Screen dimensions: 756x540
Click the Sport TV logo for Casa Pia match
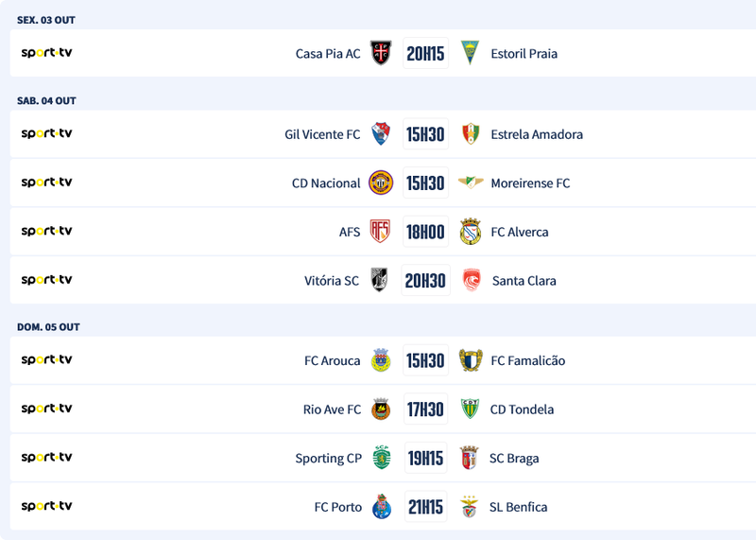pyautogui.click(x=46, y=53)
